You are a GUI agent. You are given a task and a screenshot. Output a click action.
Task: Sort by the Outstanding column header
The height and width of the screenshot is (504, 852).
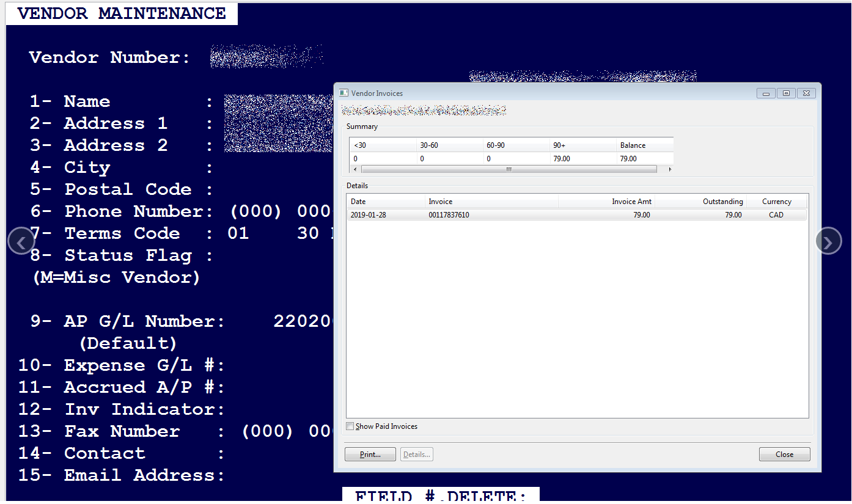click(701, 202)
